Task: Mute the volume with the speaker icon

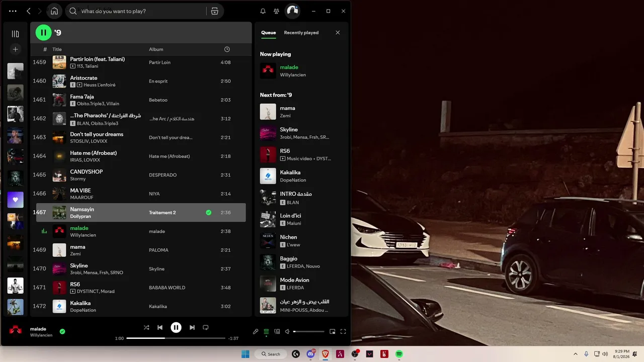Action: click(287, 331)
